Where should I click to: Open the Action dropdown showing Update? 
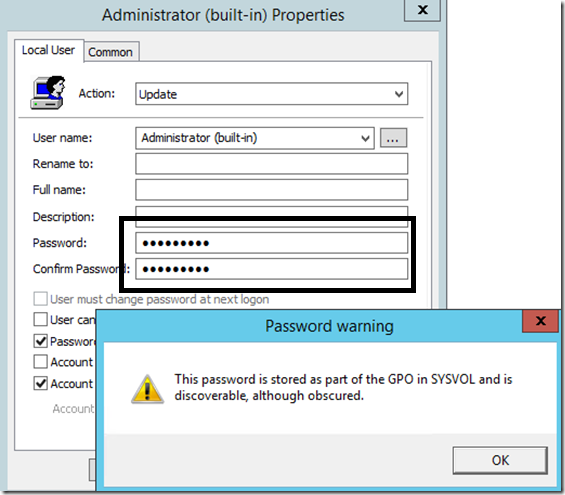pos(272,94)
